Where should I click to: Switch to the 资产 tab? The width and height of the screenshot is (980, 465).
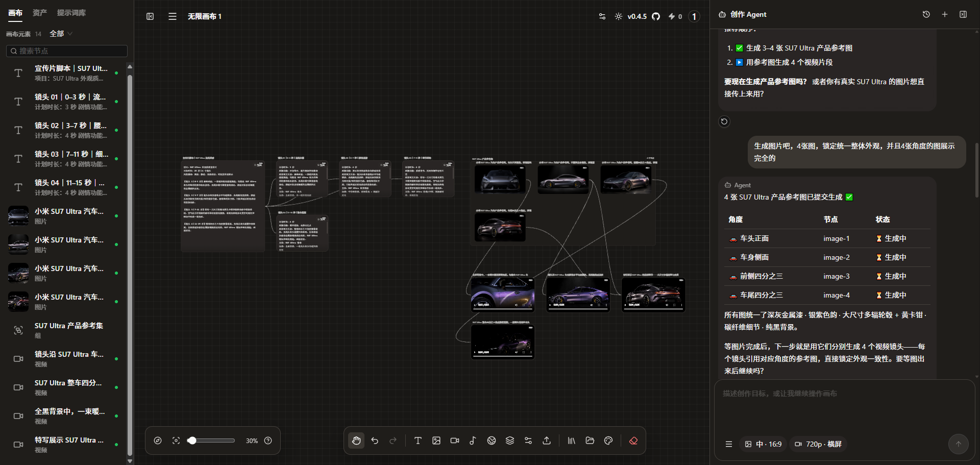tap(40, 13)
